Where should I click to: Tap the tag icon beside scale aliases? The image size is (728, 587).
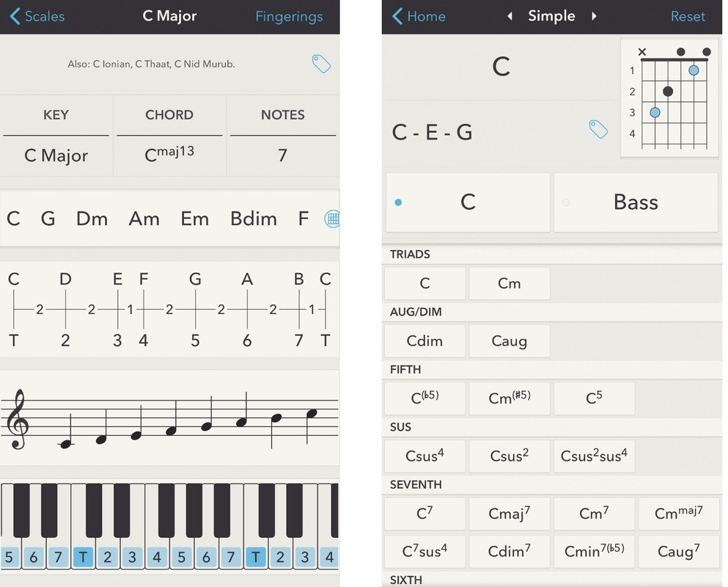[321, 64]
